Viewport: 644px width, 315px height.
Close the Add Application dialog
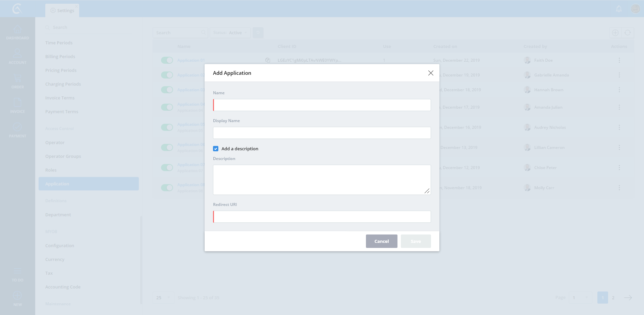tap(431, 73)
